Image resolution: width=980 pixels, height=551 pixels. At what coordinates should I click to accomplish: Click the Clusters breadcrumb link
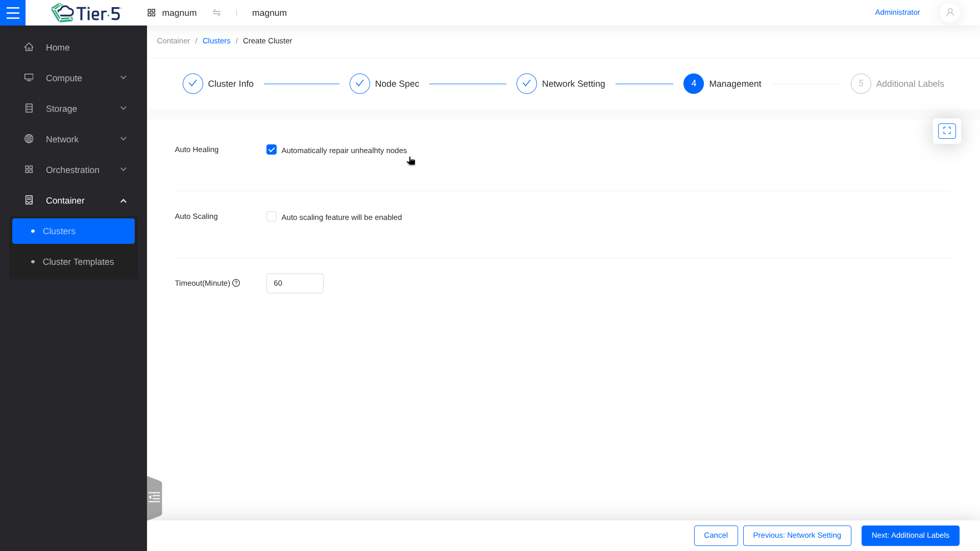[216, 41]
